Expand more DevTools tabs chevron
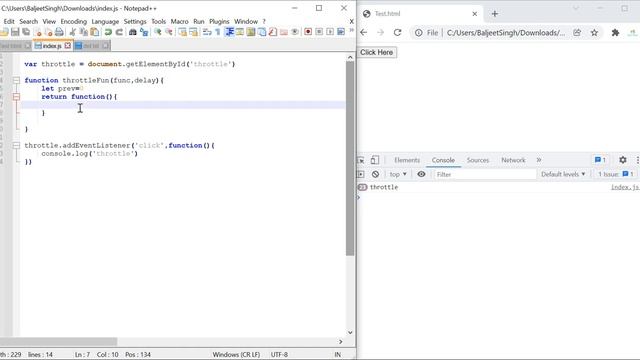640x360 pixels. coord(539,160)
